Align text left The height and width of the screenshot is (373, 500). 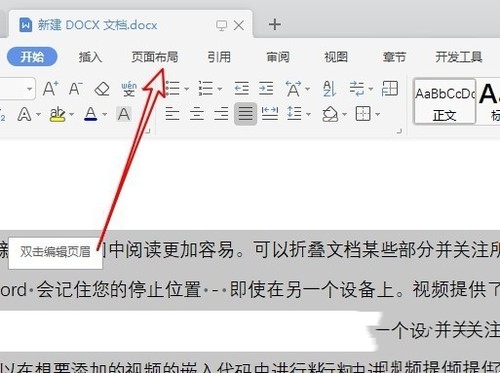coord(172,114)
